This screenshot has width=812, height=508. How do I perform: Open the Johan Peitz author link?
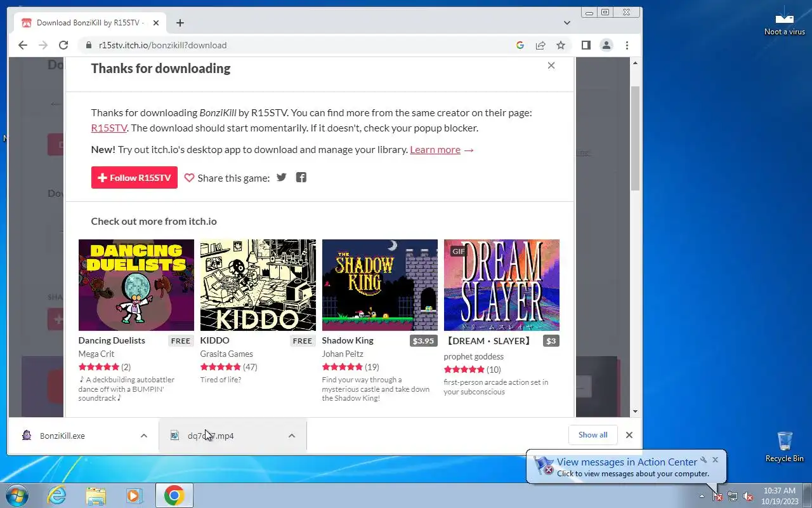(x=343, y=354)
